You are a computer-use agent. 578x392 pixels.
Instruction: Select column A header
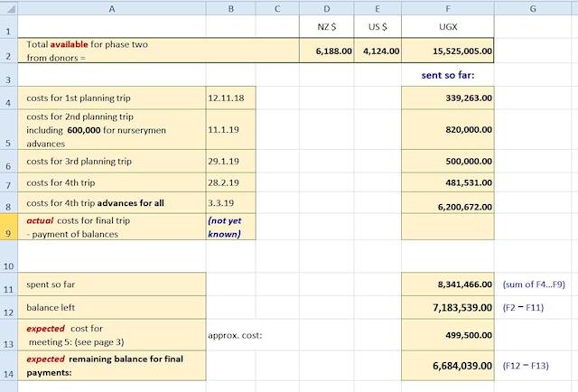tap(111, 8)
